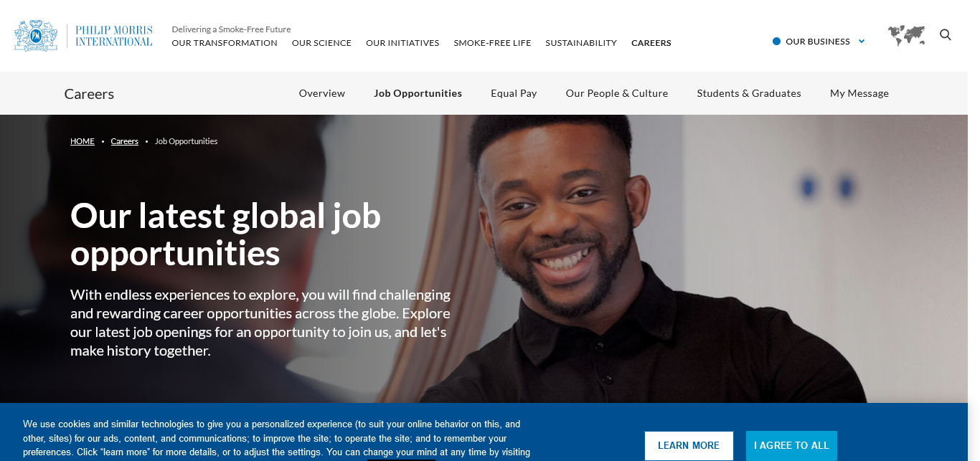Screen dimensions: 980x461
Task: Select the Job Opportunities tab
Action: pyautogui.click(x=418, y=93)
